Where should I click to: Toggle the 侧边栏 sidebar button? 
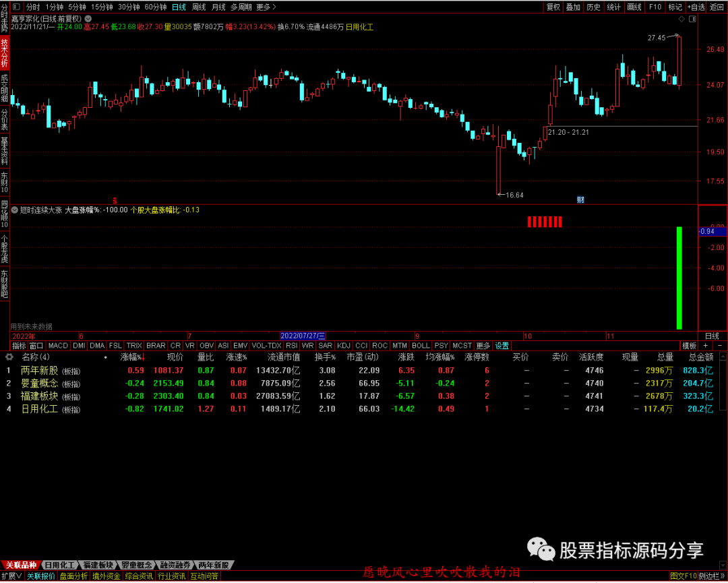pos(712,576)
